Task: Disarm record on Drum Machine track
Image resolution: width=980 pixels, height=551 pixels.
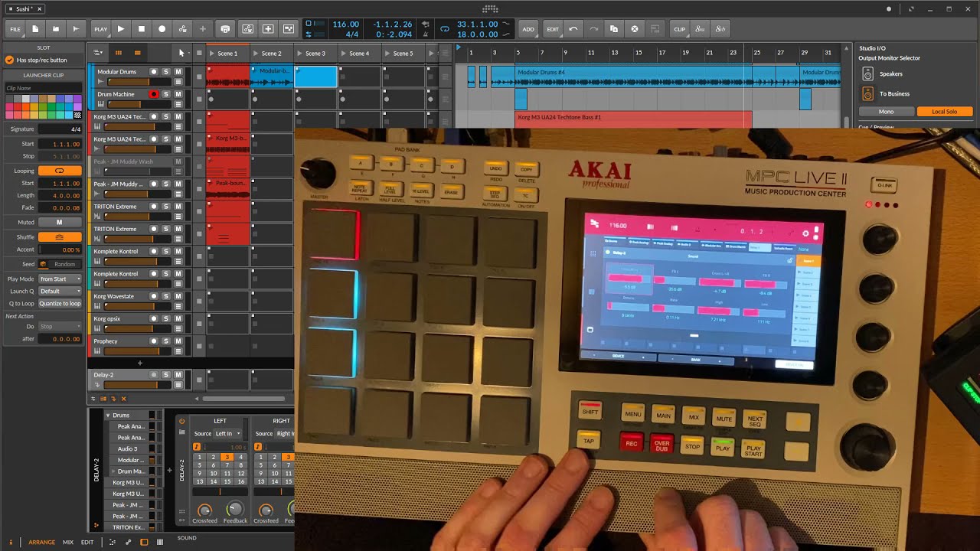Action: [x=154, y=94]
